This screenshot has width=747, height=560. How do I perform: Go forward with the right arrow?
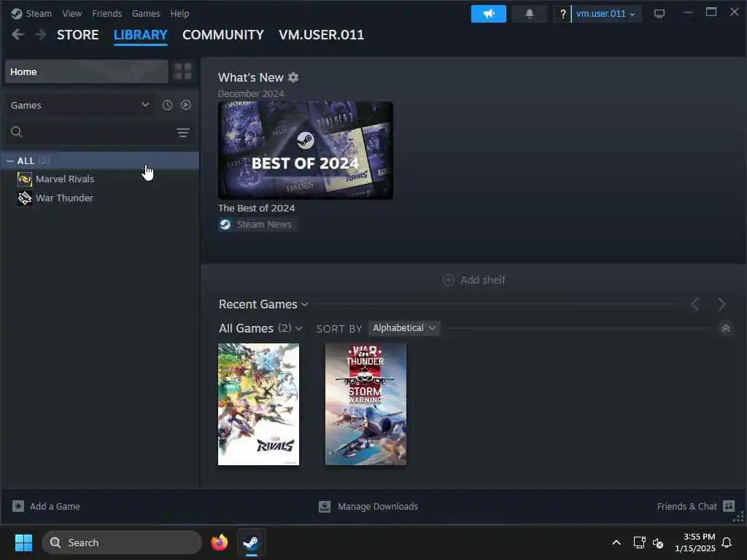click(41, 34)
